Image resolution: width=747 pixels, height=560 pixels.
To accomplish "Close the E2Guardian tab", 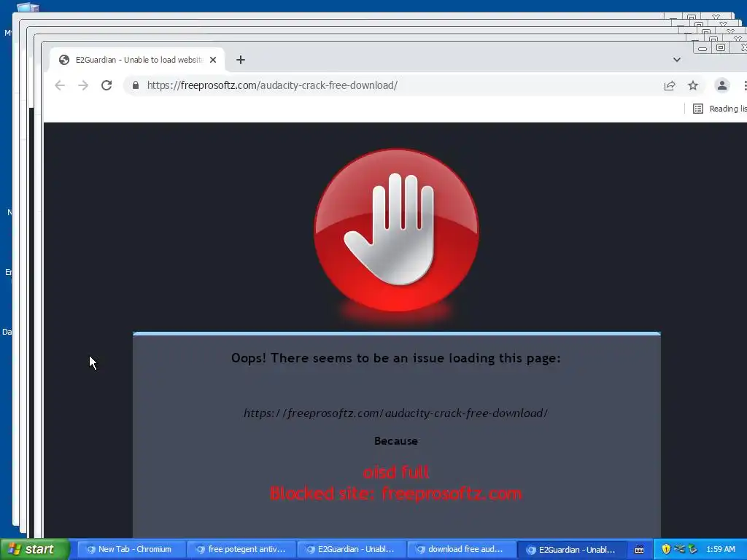I will point(213,60).
